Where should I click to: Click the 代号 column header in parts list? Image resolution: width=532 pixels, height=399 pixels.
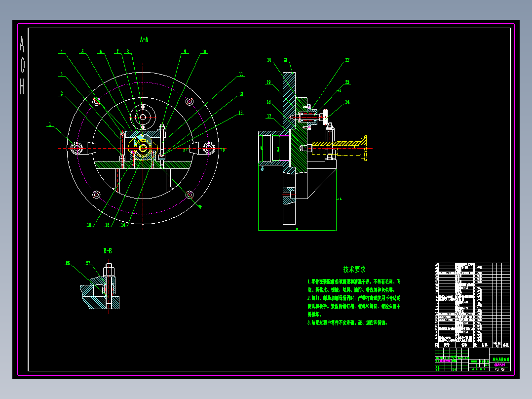coord(447,345)
